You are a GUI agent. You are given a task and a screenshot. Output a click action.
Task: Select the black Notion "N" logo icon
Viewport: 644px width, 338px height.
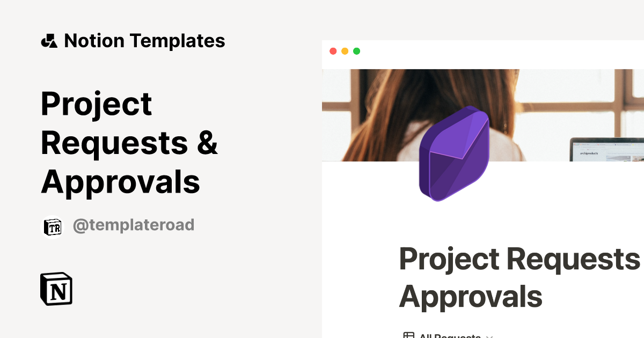pyautogui.click(x=57, y=289)
